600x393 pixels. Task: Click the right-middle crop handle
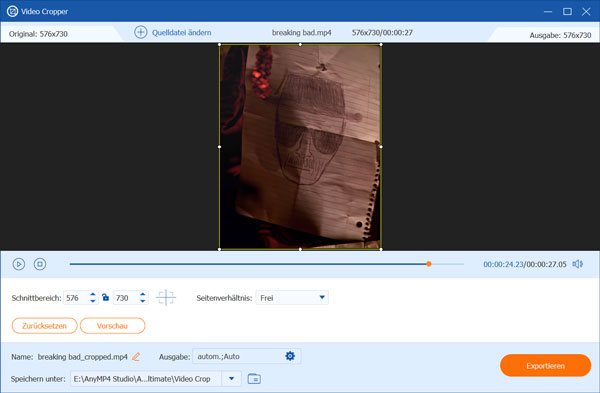click(x=381, y=147)
